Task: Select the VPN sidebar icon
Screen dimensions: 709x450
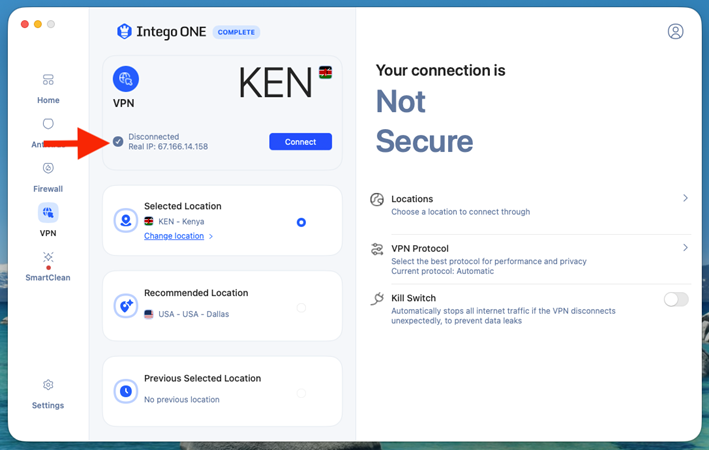Action: (x=48, y=213)
